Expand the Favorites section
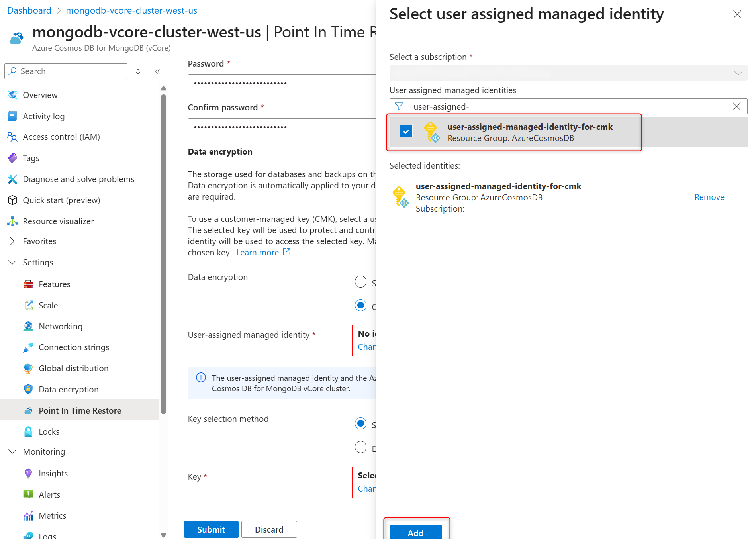This screenshot has width=756, height=539. click(x=12, y=241)
